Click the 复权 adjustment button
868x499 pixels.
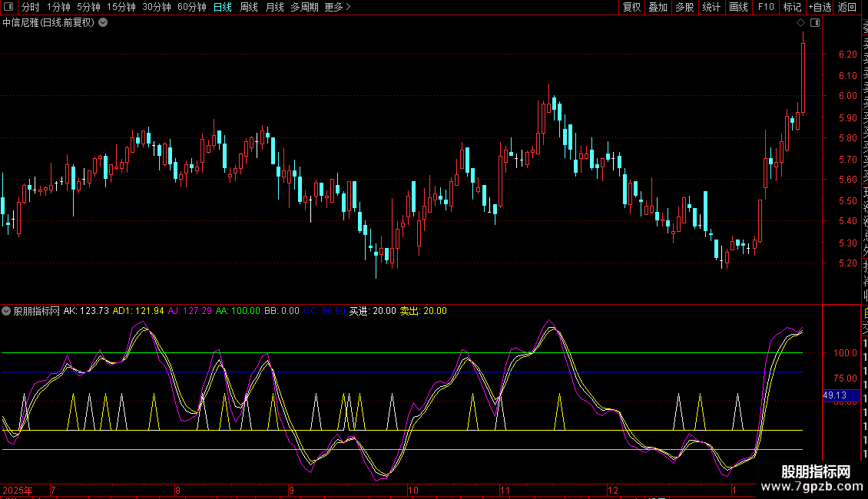pos(631,8)
